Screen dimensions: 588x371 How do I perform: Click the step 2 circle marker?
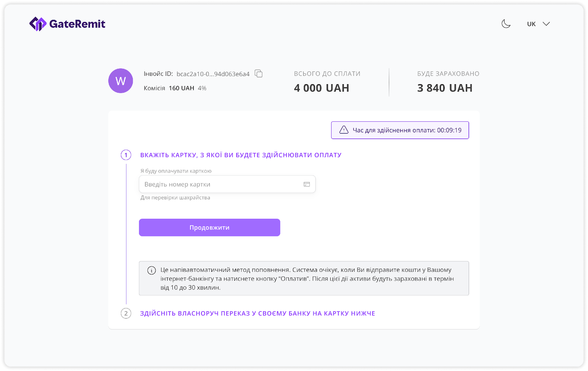[126, 313]
